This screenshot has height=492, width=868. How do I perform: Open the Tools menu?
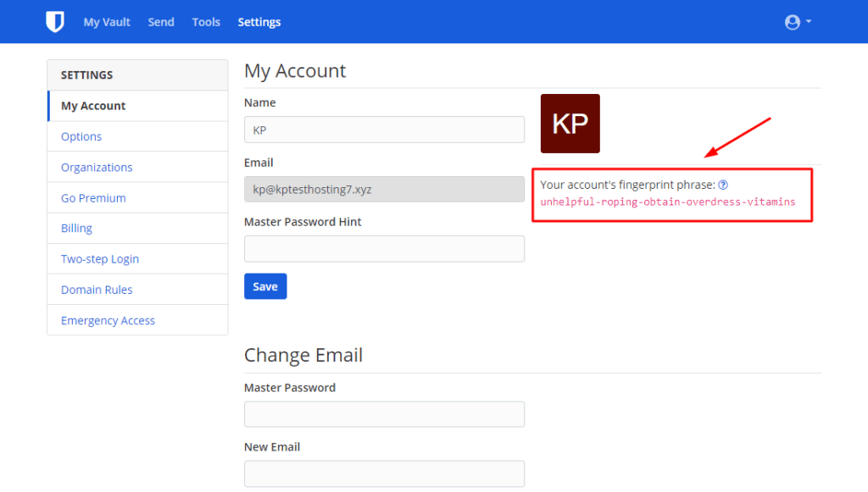click(x=205, y=22)
